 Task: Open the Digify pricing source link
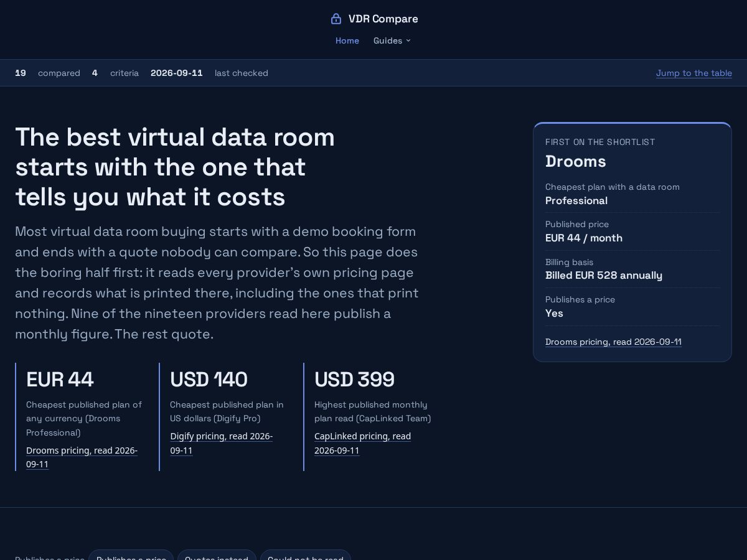coord(221,443)
